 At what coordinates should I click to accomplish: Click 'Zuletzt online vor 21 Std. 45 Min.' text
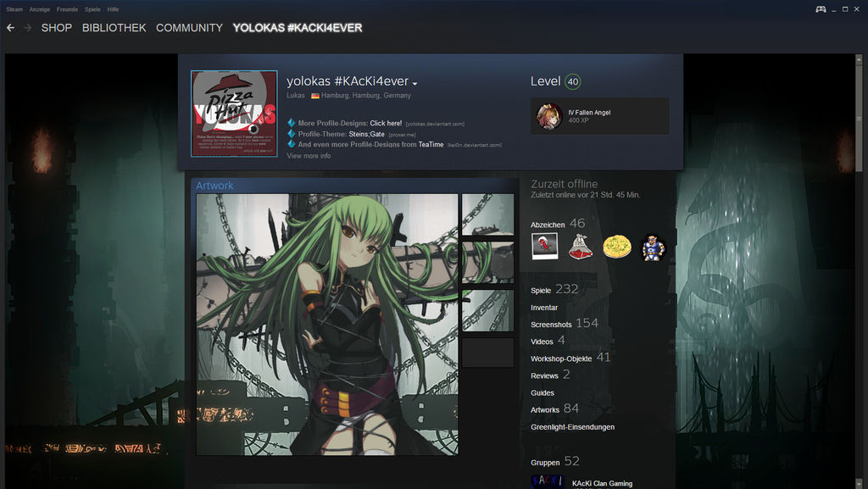[585, 195]
